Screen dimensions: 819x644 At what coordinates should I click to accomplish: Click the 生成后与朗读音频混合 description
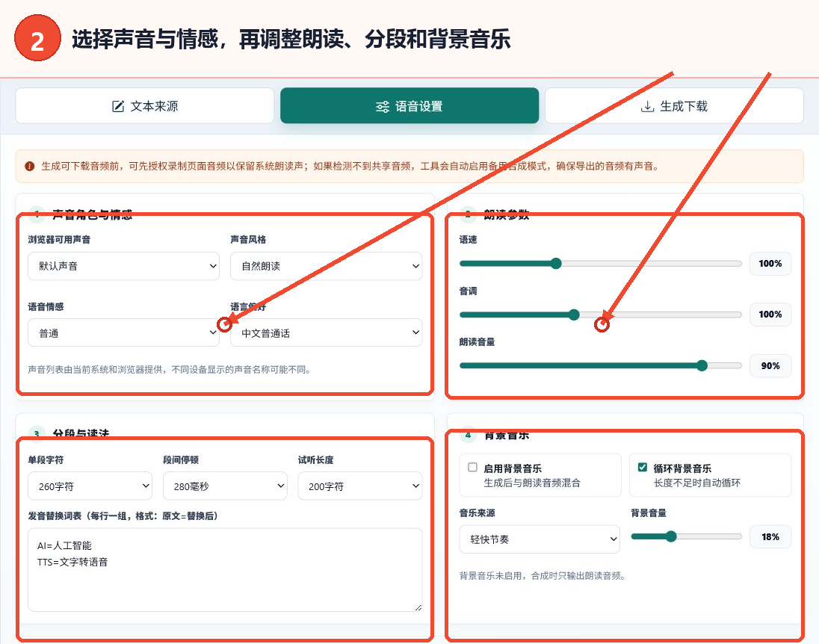(x=532, y=483)
